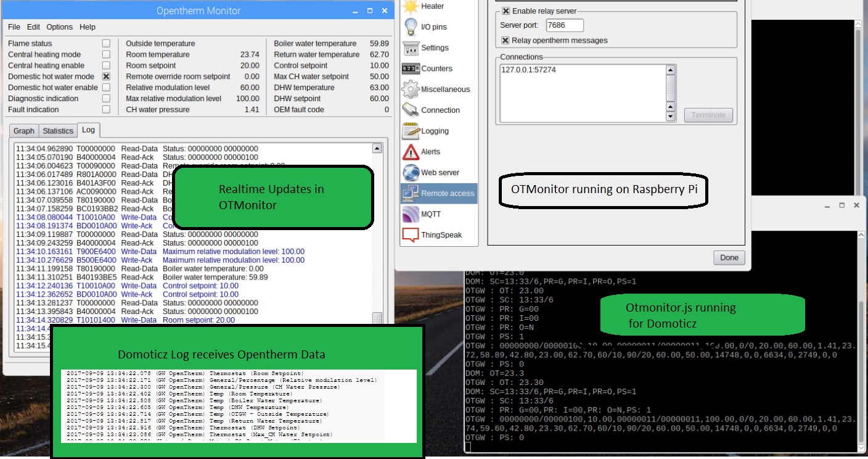Screen dimensions: 868x459
Task: Select the log row timestamped 11:34:04.962890
Action: pos(193,149)
